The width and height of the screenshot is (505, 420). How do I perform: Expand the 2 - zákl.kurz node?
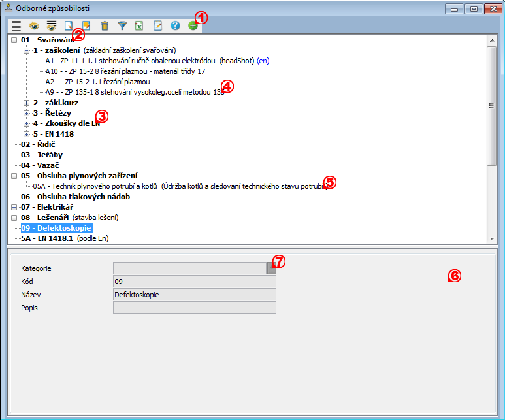(26, 103)
